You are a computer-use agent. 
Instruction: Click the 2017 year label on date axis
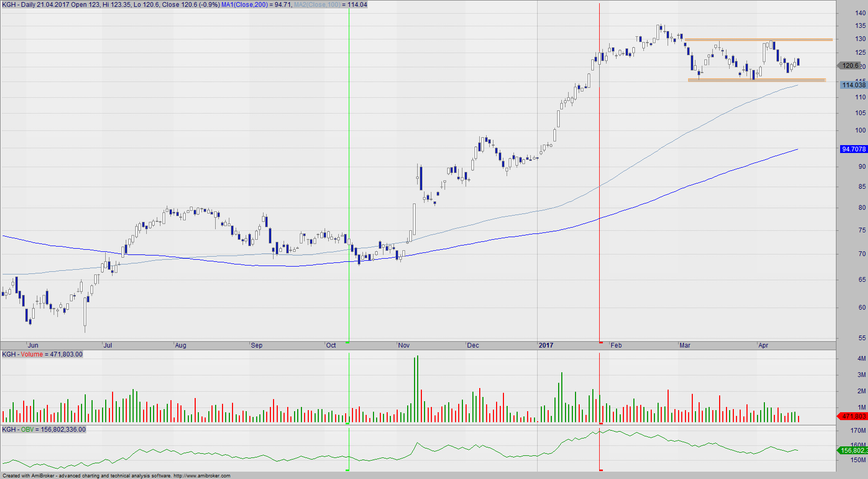[546, 345]
